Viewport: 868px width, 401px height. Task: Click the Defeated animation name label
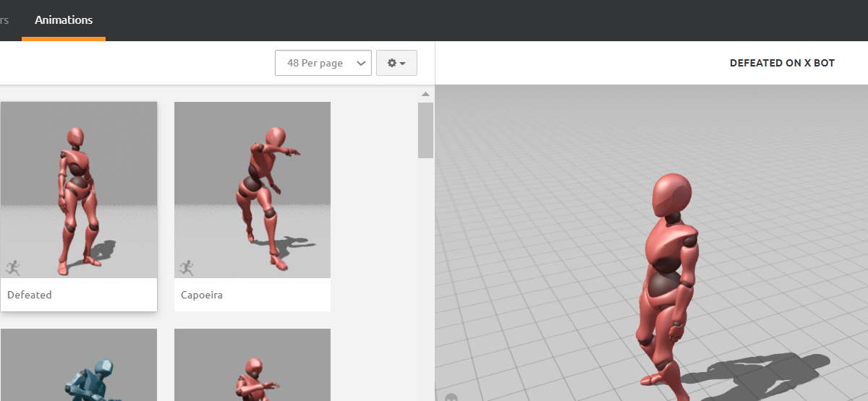pos(30,295)
